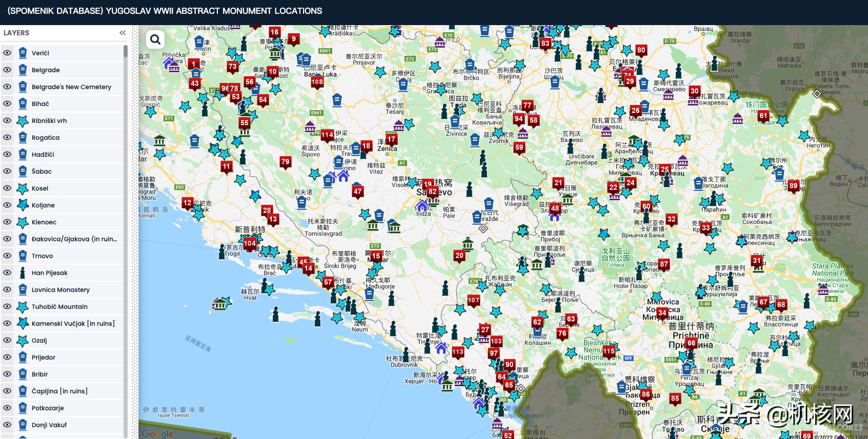Hide Belgrade's New Cemetery layer
Viewport: 868px width, 439px height.
point(7,87)
